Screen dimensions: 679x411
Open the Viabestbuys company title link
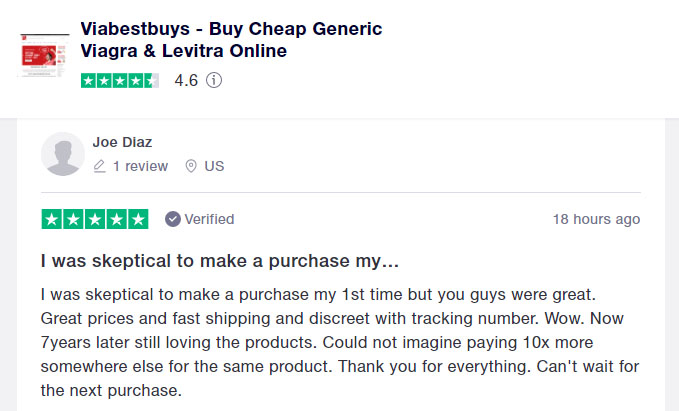230,40
